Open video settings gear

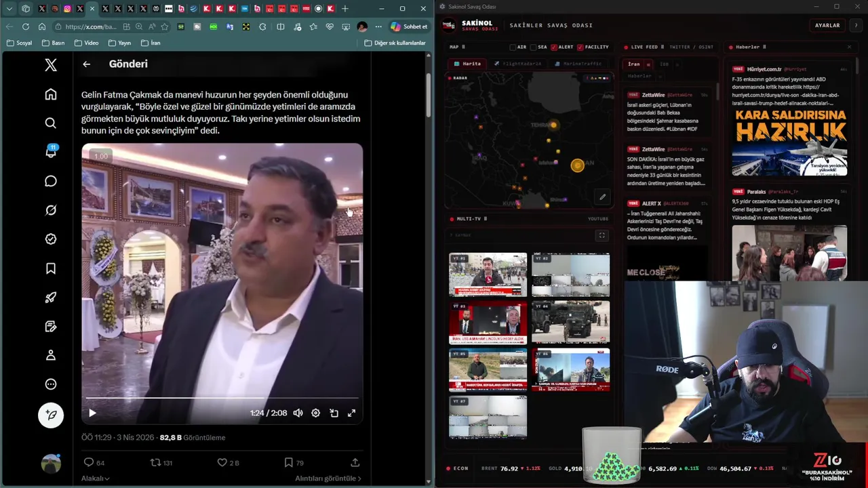315,413
